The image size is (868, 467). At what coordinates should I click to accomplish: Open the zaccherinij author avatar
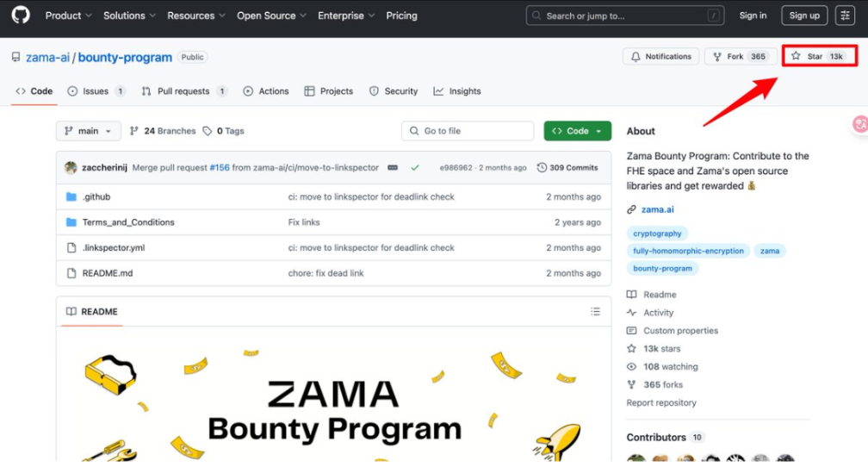point(71,167)
